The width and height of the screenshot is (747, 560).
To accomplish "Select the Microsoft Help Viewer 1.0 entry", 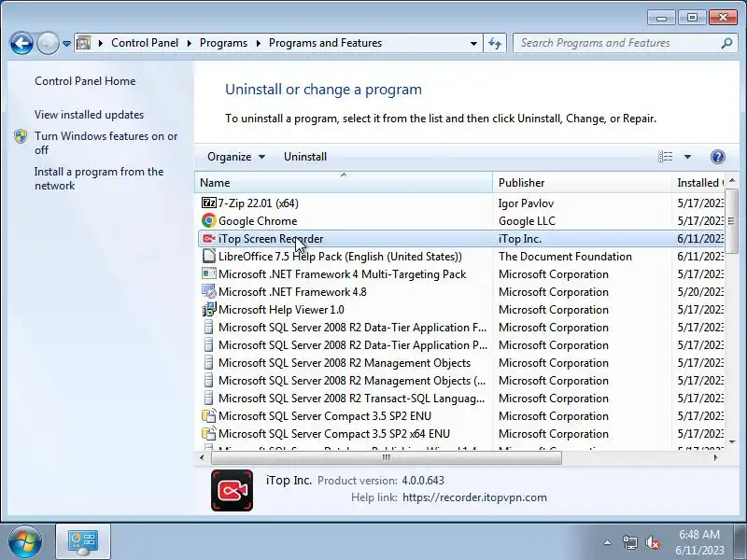I will pyautogui.click(x=460, y=310).
